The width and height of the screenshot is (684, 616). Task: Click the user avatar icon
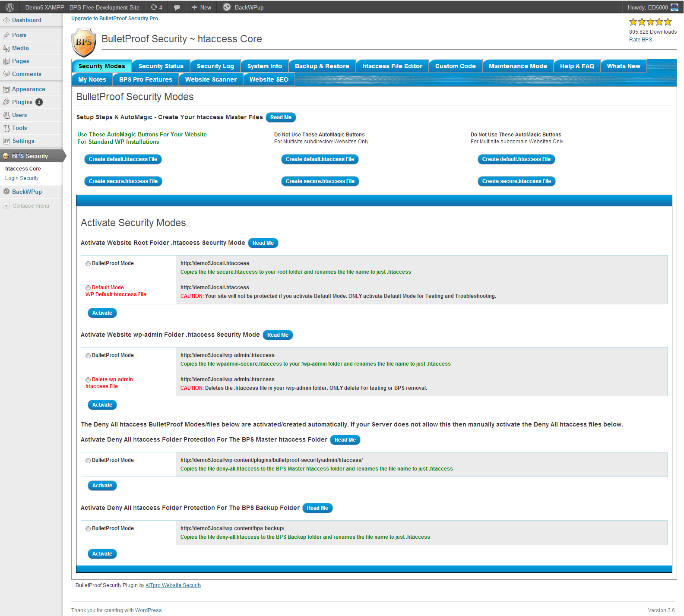[674, 7]
